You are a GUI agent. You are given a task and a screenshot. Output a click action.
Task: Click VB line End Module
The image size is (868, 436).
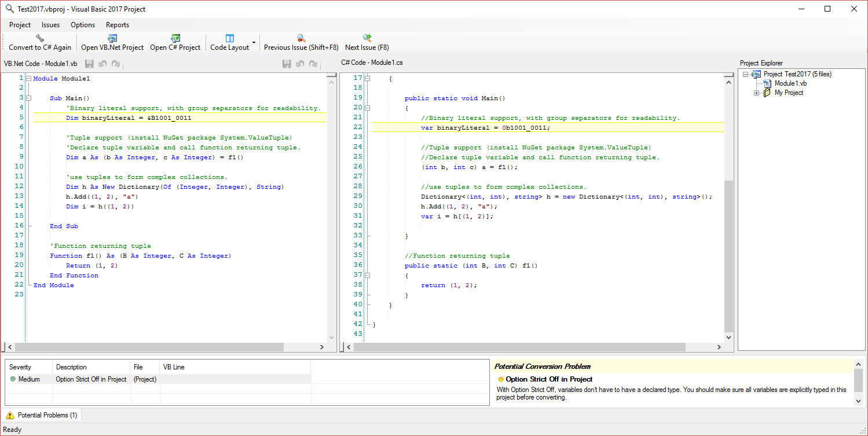coord(54,285)
